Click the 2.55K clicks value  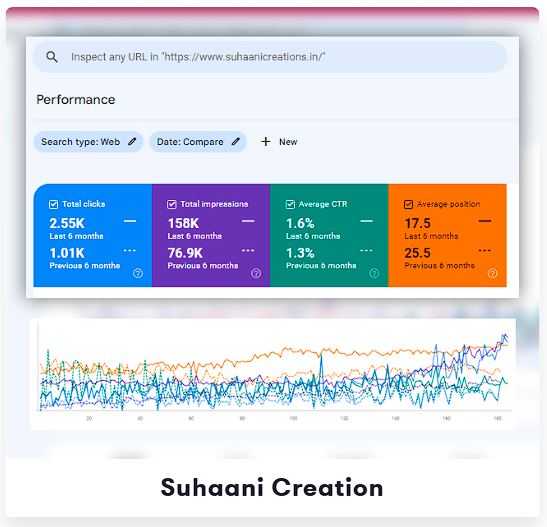(67, 223)
